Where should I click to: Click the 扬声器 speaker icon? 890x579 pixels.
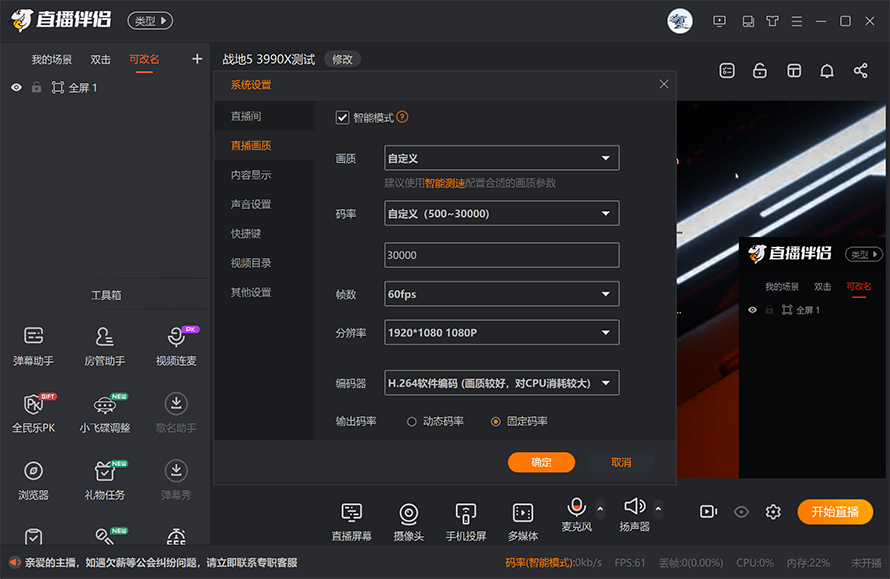[x=635, y=506]
